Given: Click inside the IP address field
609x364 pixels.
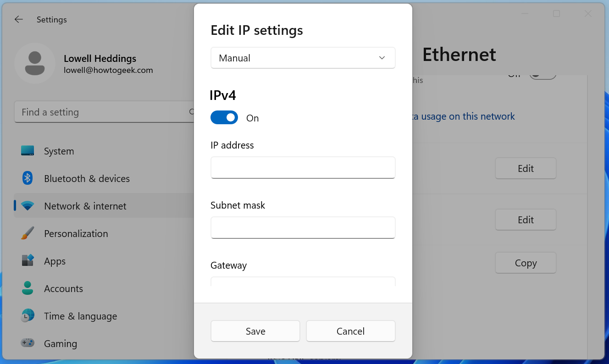Looking at the screenshot, I should (x=303, y=168).
